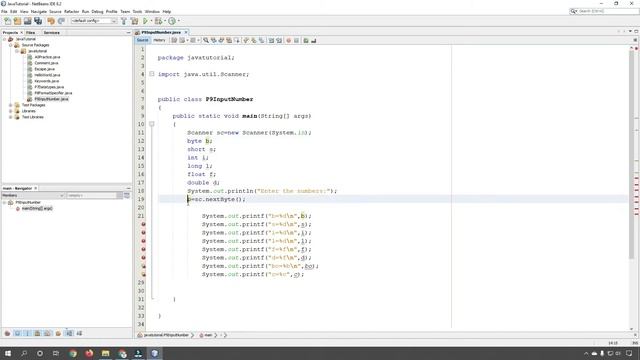640x360 pixels.
Task: Toggle Fully Qualified Names in Navigator
Action: [x=58, y=333]
